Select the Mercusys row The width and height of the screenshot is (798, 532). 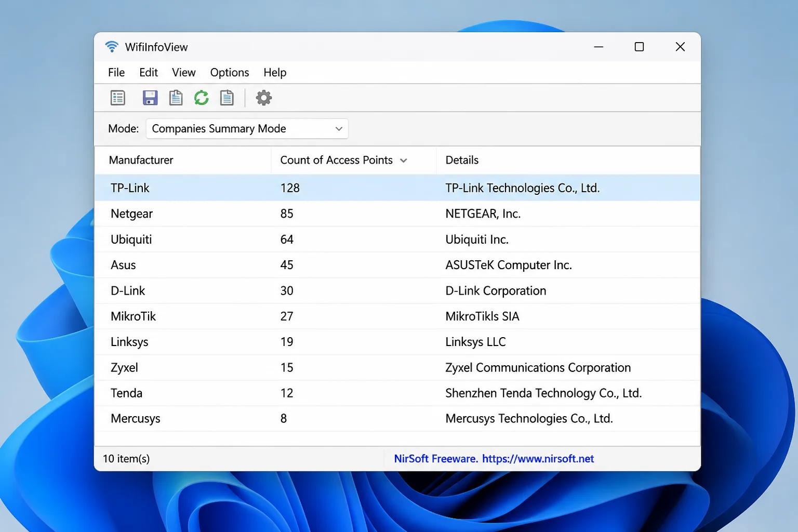click(397, 419)
